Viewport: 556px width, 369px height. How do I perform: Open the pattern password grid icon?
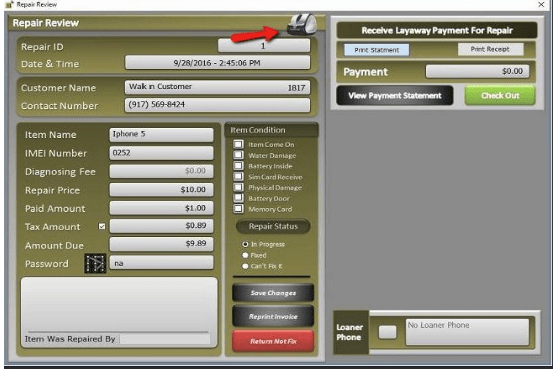click(95, 263)
